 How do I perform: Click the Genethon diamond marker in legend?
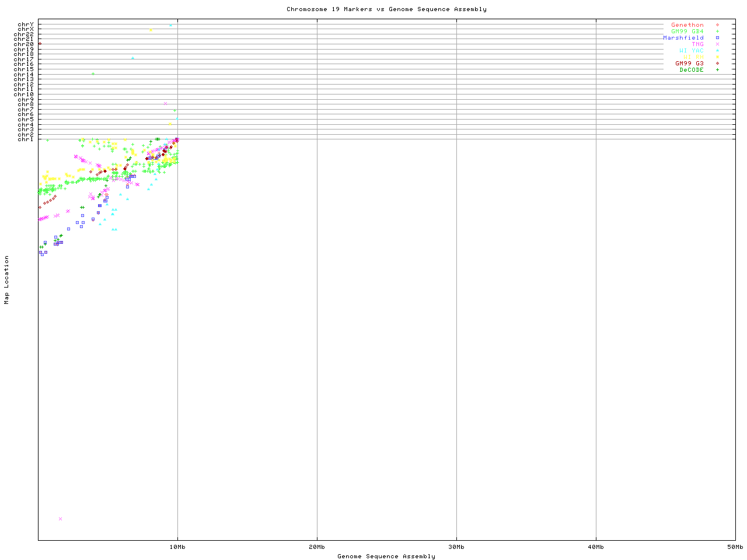click(x=717, y=25)
